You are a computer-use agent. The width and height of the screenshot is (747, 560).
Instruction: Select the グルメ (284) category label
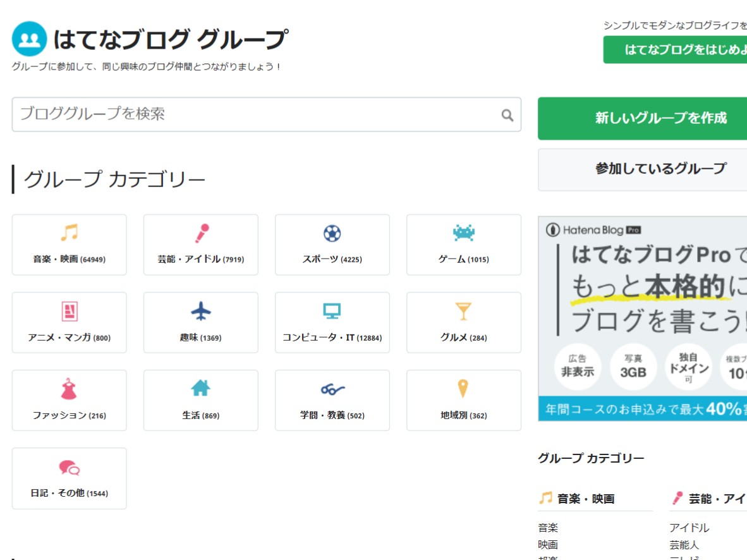(x=463, y=338)
